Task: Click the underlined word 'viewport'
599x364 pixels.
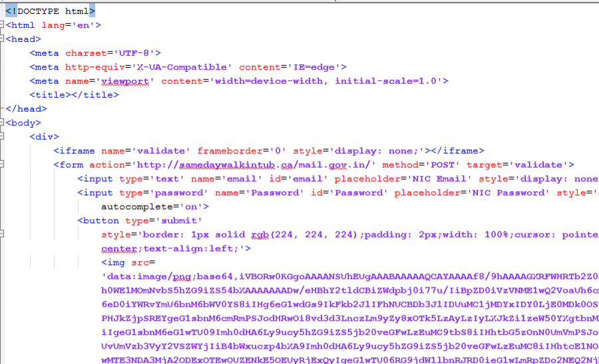Action: click(125, 81)
